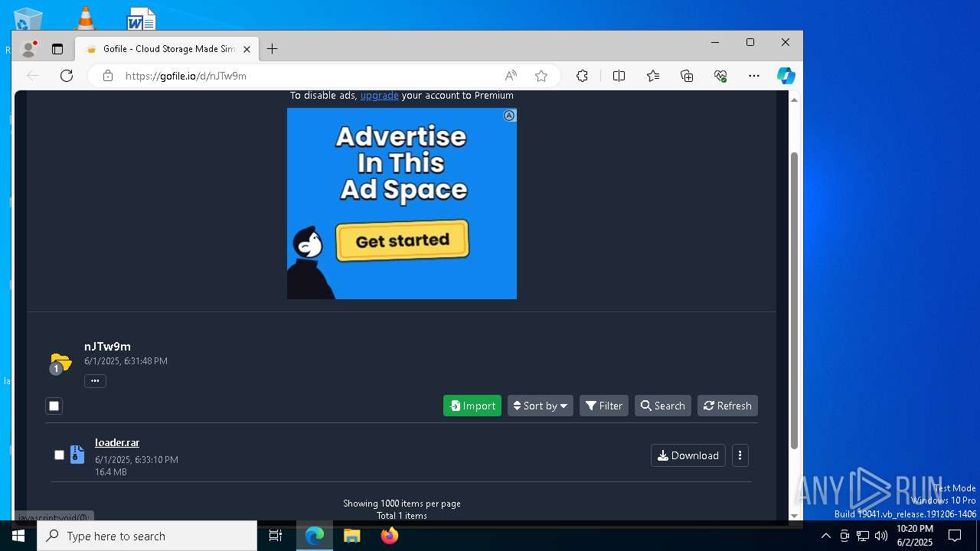This screenshot has width=980, height=551.
Task: Open the Filter option
Action: [604, 406]
